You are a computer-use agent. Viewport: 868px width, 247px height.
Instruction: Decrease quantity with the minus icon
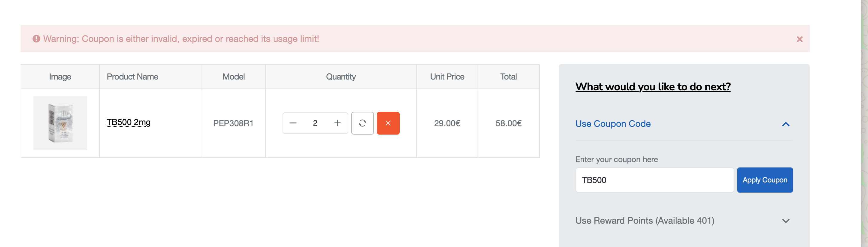pyautogui.click(x=293, y=123)
